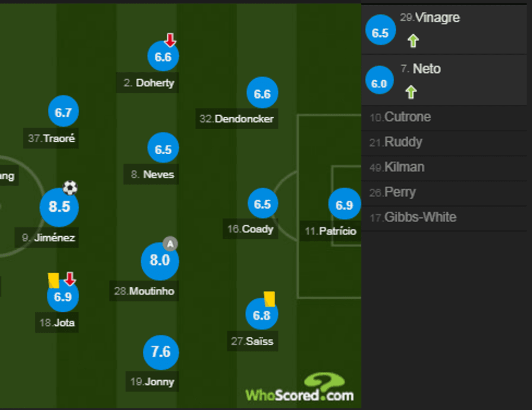Click Vinagre's 6.5 rating in substitutes panel
The image size is (532, 410).
click(380, 33)
